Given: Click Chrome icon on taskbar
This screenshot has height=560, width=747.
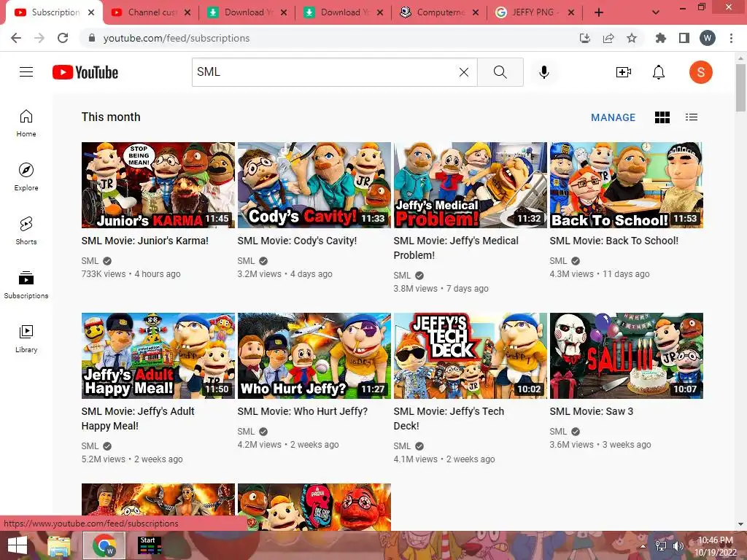Looking at the screenshot, I should point(104,545).
